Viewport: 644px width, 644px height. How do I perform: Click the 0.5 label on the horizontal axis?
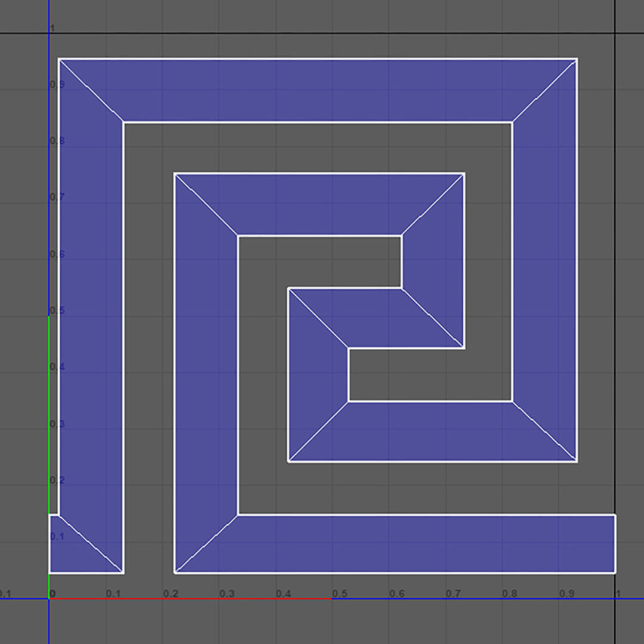340,593
